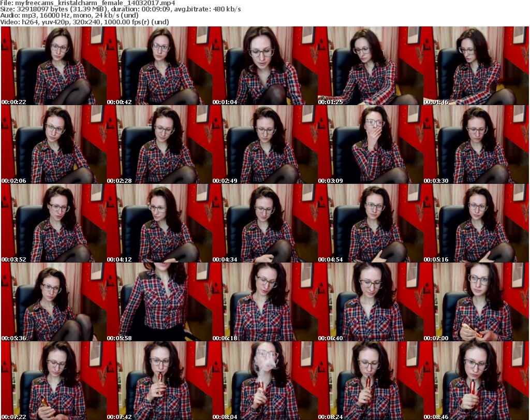Choose the 00:05:36 thumbnail

[53, 302]
